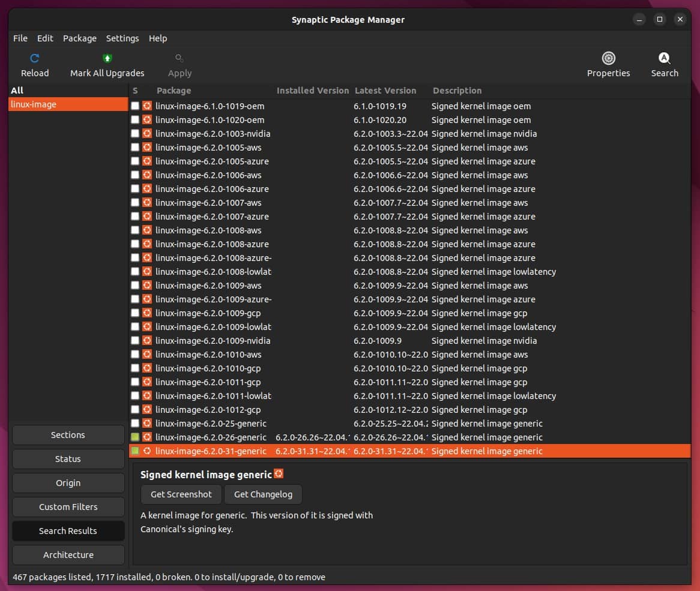Click the Ubuntu icon beside linux-image-6.2.0-31-generic
This screenshot has width=700, height=591.
click(x=146, y=451)
